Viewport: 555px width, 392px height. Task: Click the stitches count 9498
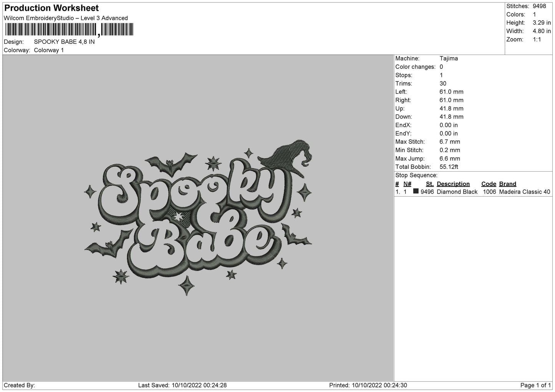tap(539, 6)
